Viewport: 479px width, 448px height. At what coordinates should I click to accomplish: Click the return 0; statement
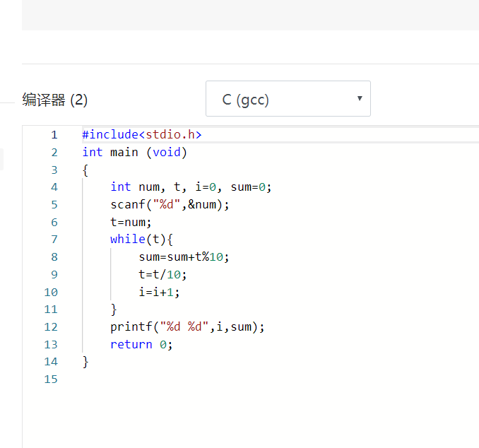click(x=141, y=344)
